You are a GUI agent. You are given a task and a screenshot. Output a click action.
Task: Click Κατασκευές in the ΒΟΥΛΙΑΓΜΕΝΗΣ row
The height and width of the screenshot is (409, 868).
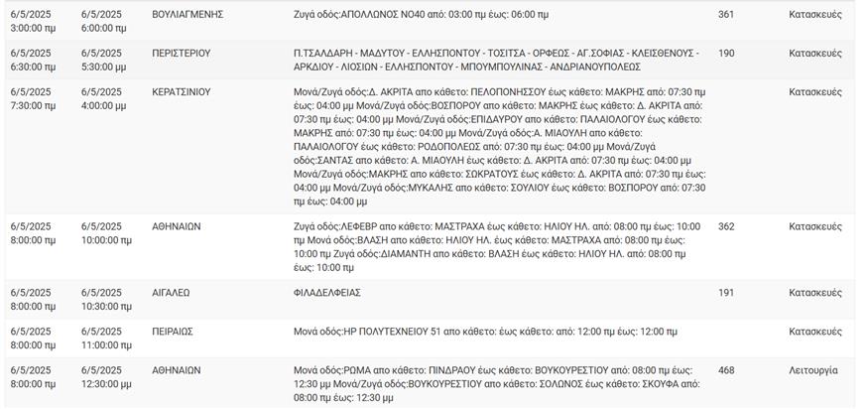click(x=815, y=15)
